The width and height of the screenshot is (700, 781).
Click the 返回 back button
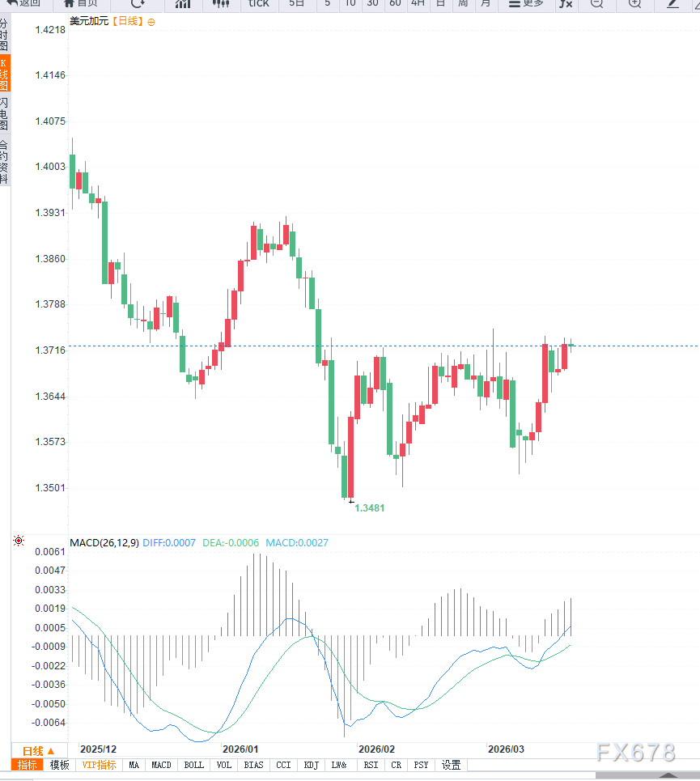pyautogui.click(x=24, y=4)
